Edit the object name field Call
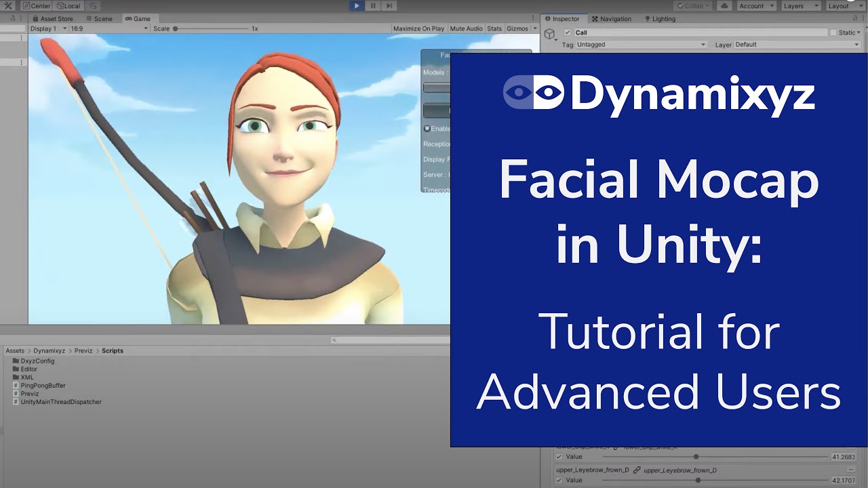 pos(701,33)
